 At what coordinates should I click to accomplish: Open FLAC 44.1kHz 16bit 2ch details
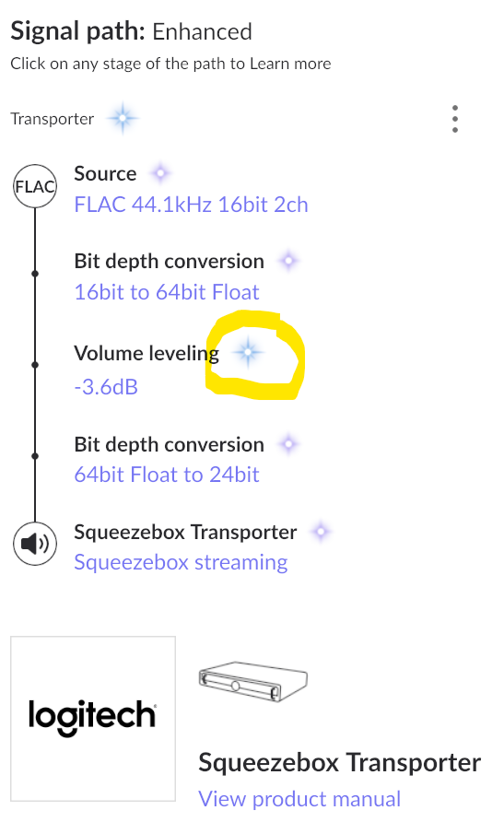point(192,205)
